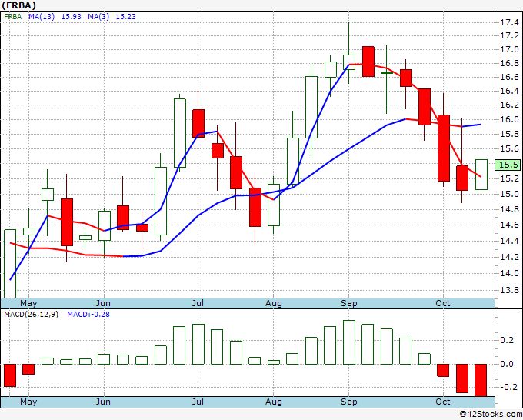
Task: Click the last red MACD histogram bar
Action: 481,380
